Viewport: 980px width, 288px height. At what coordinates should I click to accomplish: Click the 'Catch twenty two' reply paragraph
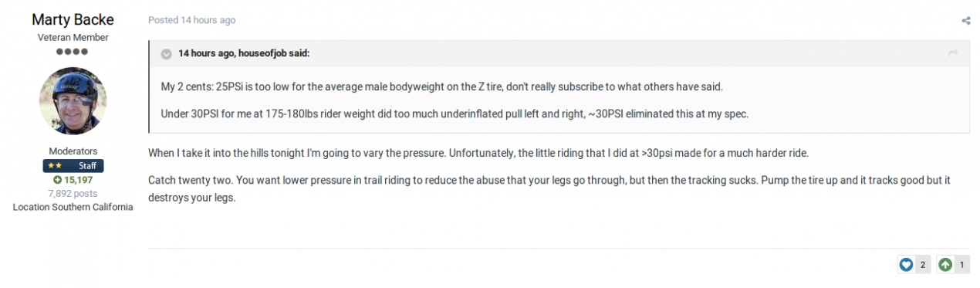click(549, 188)
